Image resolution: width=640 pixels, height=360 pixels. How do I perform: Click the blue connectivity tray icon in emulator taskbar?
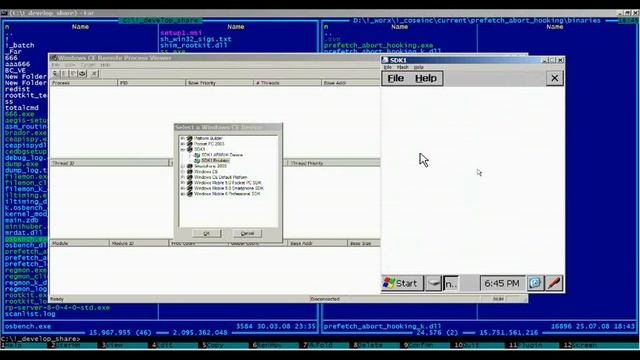[535, 283]
